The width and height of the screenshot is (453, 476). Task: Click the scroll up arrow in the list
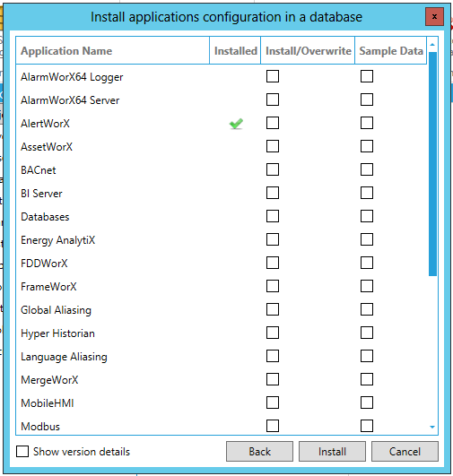(432, 45)
